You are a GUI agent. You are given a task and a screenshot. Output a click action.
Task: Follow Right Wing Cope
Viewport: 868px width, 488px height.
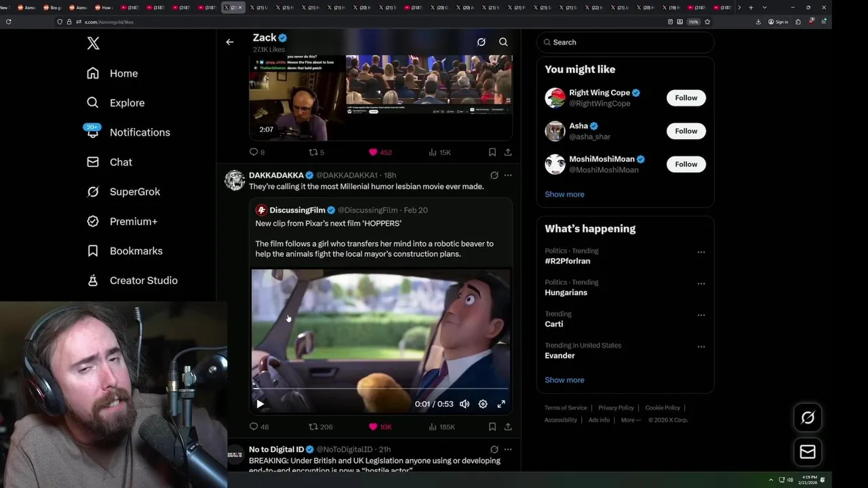coord(686,98)
